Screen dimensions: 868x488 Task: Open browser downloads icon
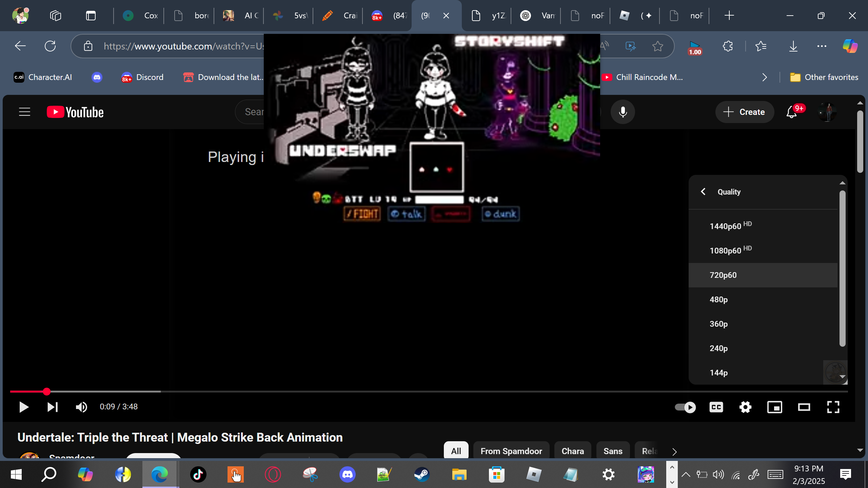(793, 46)
